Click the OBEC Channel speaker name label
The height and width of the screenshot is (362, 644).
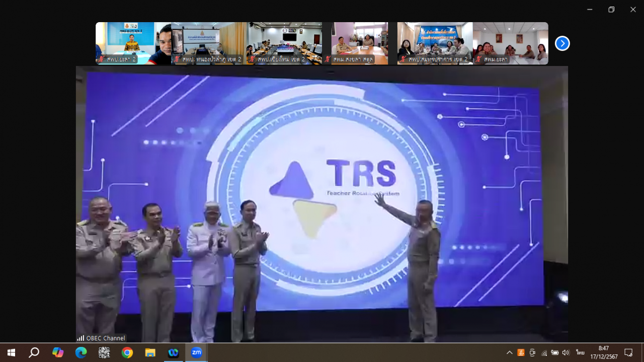pyautogui.click(x=106, y=338)
